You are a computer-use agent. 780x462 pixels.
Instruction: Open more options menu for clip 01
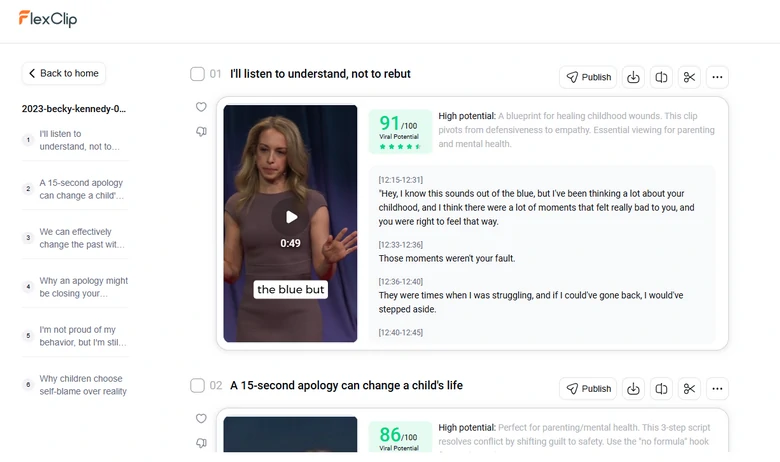click(x=717, y=77)
